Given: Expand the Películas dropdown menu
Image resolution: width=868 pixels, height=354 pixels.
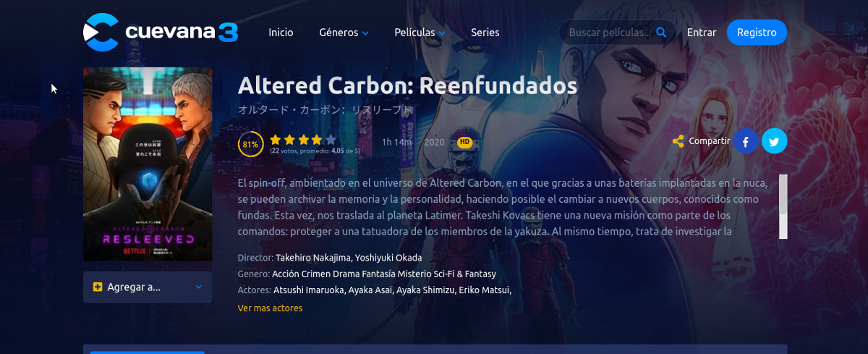Looking at the screenshot, I should [420, 33].
